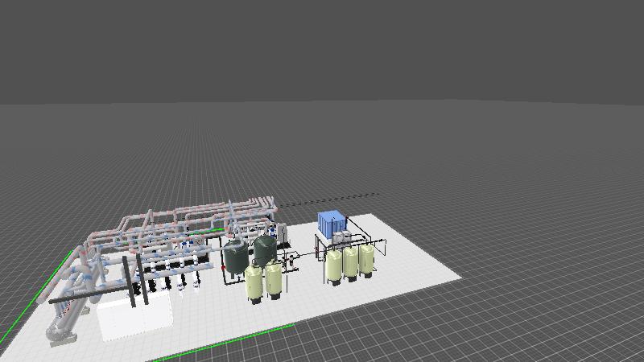Image resolution: width=644 pixels, height=362 pixels.
Task: Select the blue cube container
Action: click(x=331, y=222)
